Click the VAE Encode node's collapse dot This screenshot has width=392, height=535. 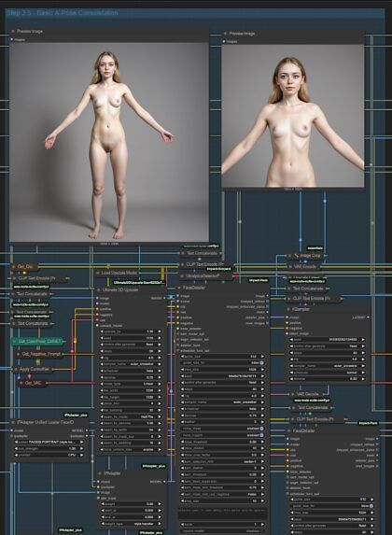[290, 267]
